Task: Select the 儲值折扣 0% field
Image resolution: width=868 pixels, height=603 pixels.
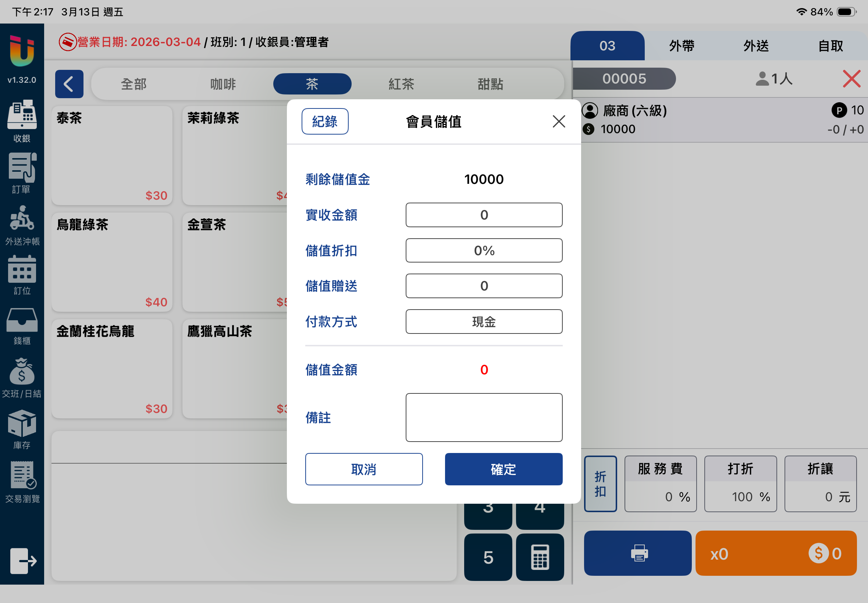Action: pos(484,250)
